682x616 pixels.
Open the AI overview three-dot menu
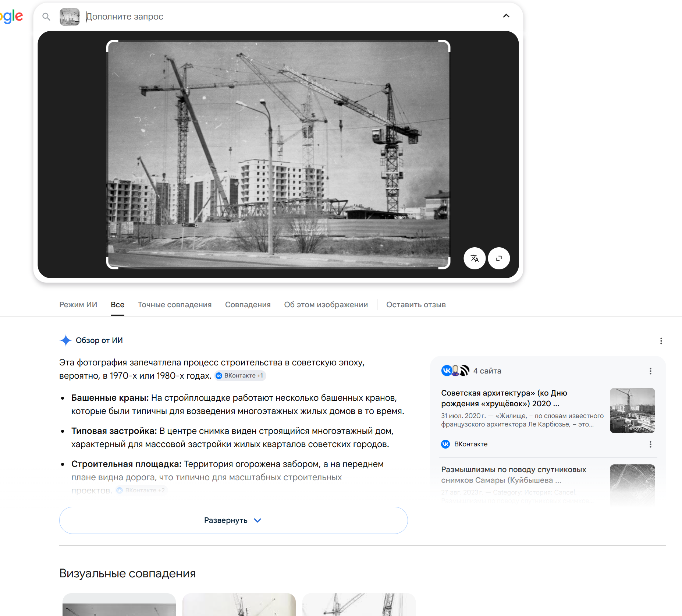coord(661,341)
